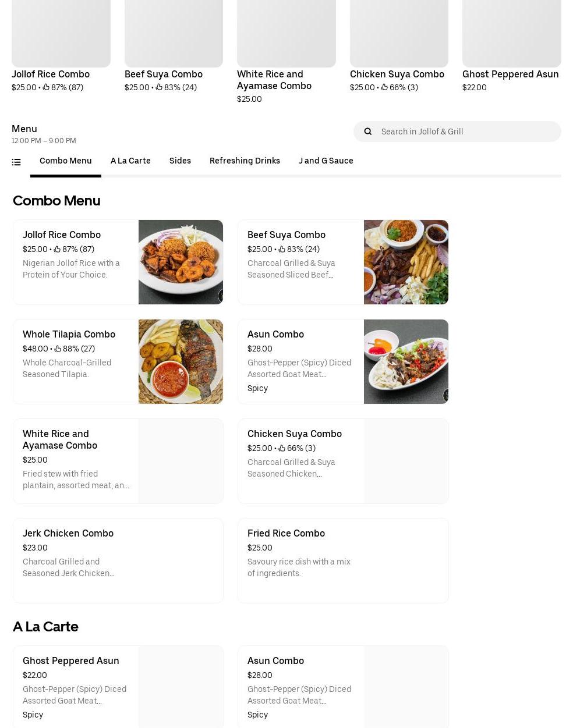Open the Jerk Chicken Combo item
The image size is (573, 728).
[118, 560]
